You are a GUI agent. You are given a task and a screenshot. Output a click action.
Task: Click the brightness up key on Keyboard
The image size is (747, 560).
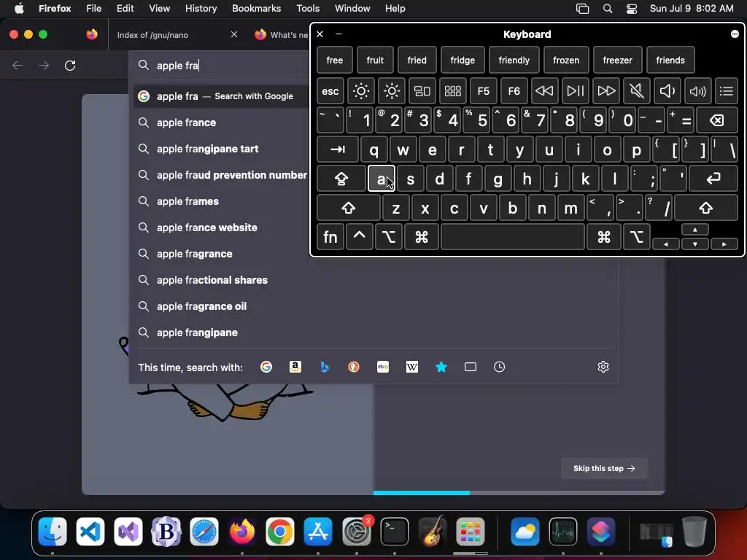[392, 91]
